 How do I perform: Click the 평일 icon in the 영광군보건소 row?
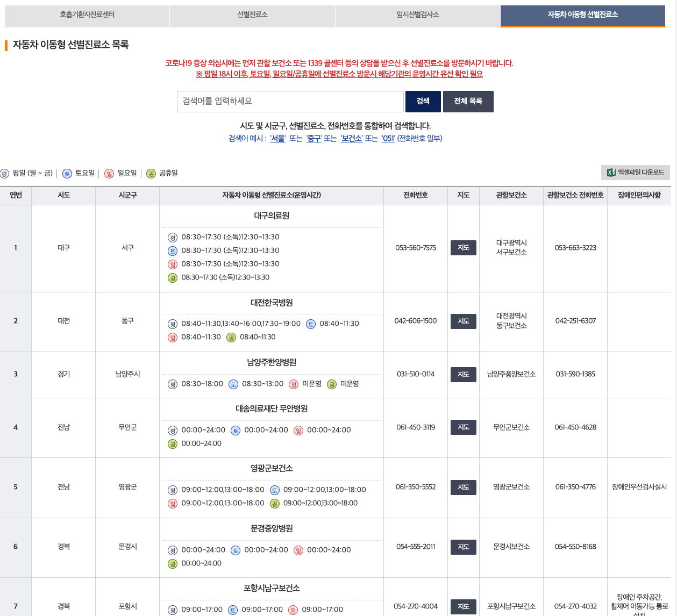coord(173,490)
